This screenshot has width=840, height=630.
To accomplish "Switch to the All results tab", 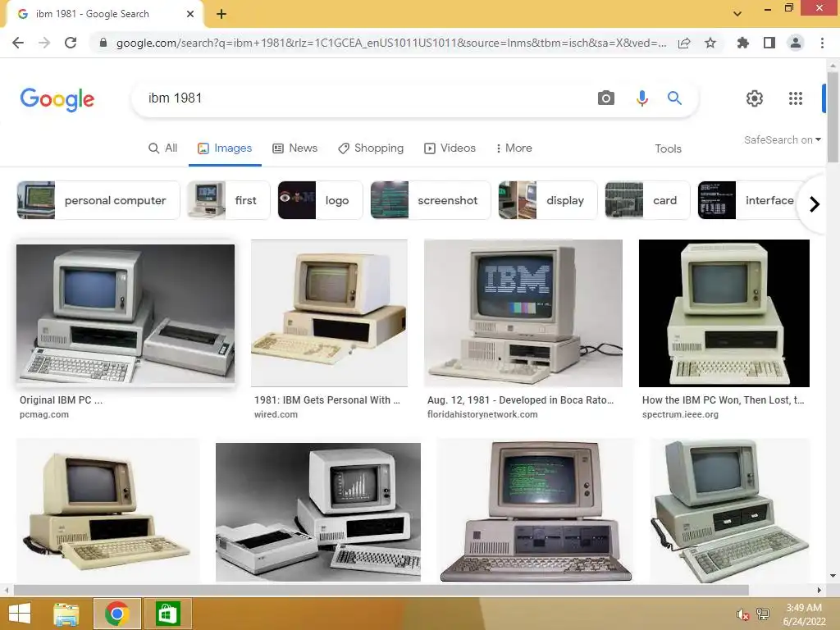I will (x=163, y=148).
